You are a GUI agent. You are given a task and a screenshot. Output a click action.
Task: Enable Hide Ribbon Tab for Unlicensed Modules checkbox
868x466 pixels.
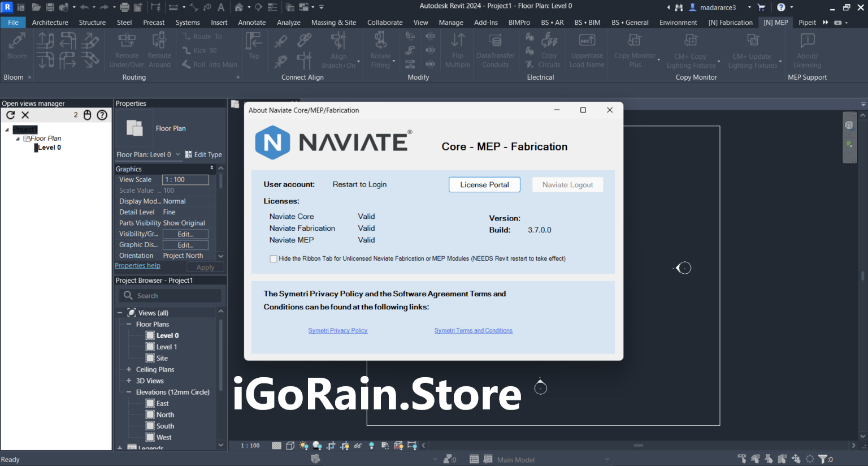274,259
